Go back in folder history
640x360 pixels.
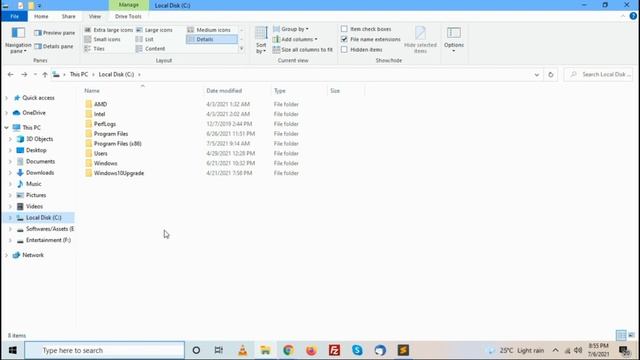(x=11, y=74)
